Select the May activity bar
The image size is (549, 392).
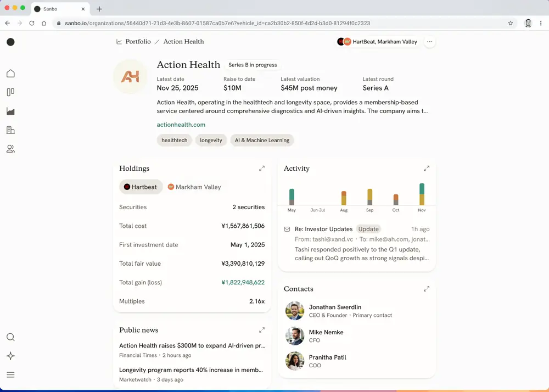click(292, 197)
